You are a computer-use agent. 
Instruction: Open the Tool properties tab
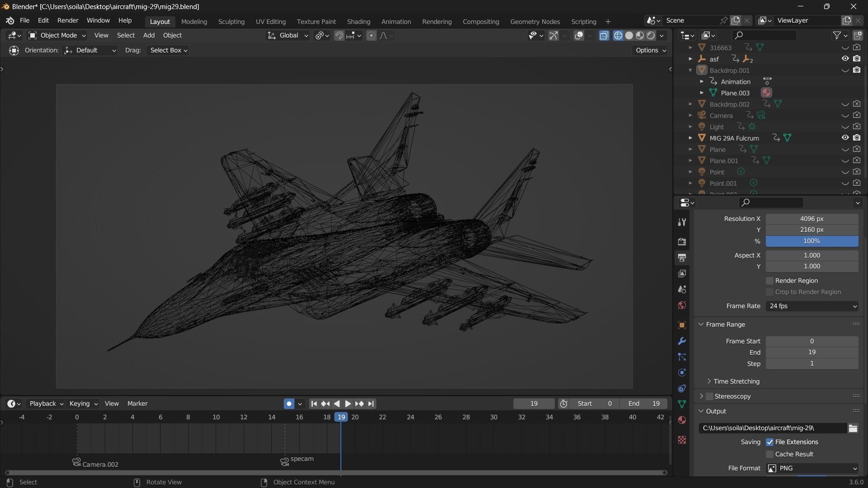pyautogui.click(x=682, y=222)
